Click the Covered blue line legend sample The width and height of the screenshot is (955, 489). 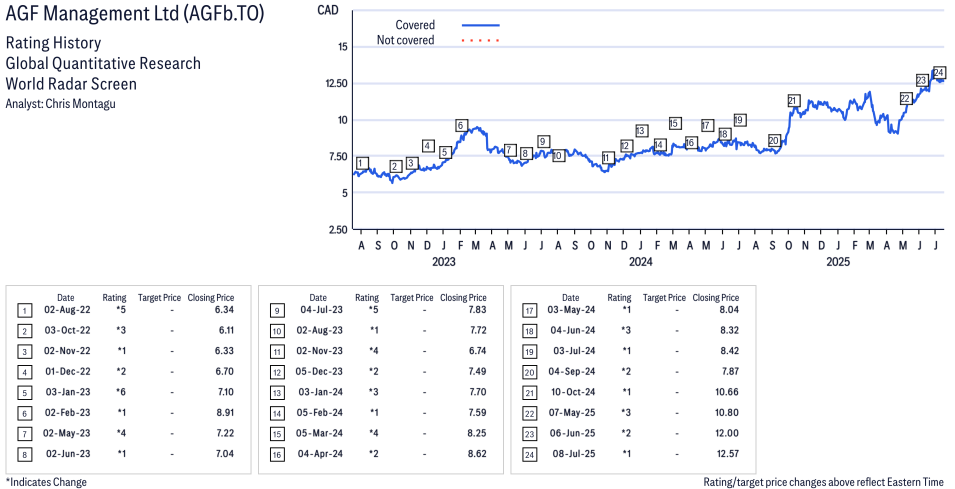tap(481, 25)
